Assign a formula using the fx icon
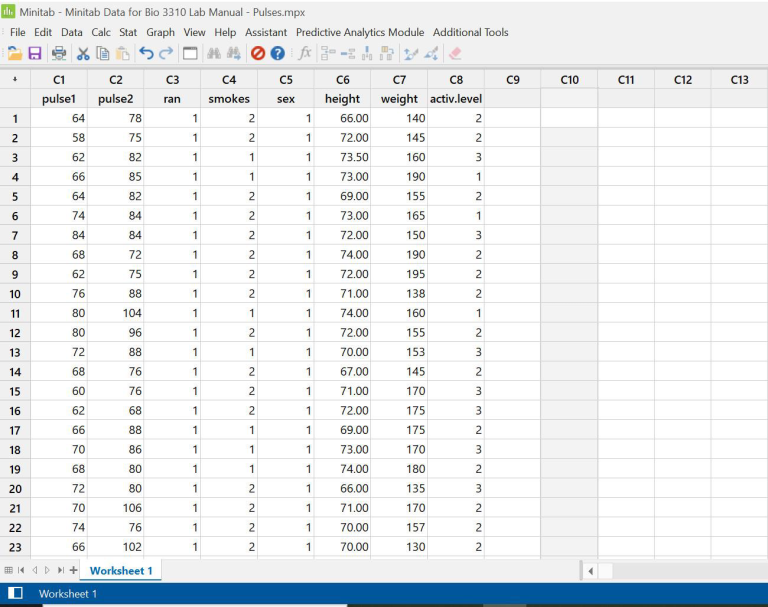Image resolution: width=768 pixels, height=607 pixels. click(305, 53)
